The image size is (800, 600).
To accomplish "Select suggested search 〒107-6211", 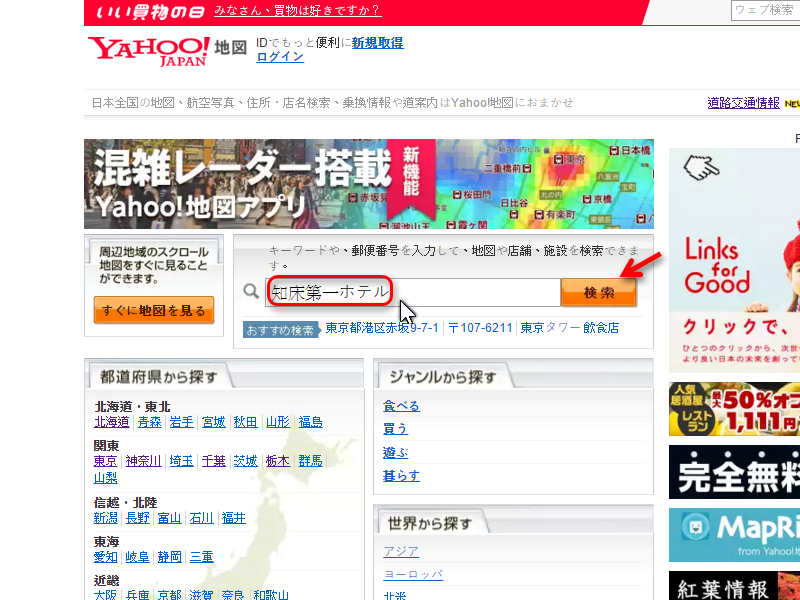I will [480, 328].
